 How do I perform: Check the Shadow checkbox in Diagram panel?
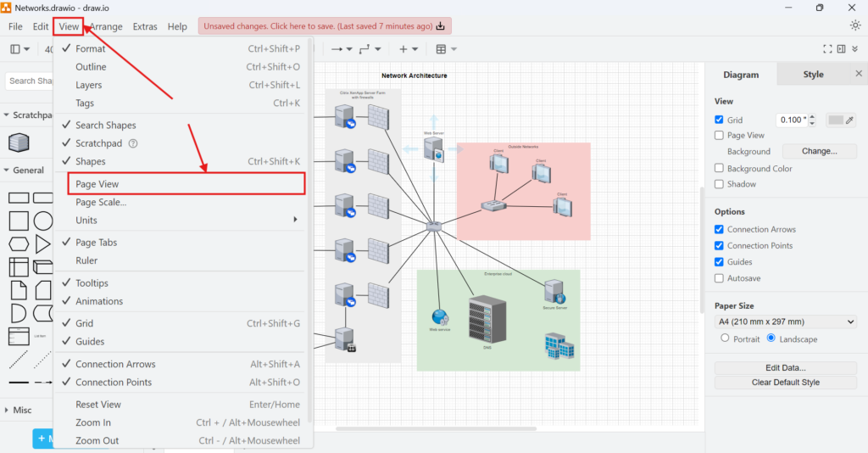(720, 184)
